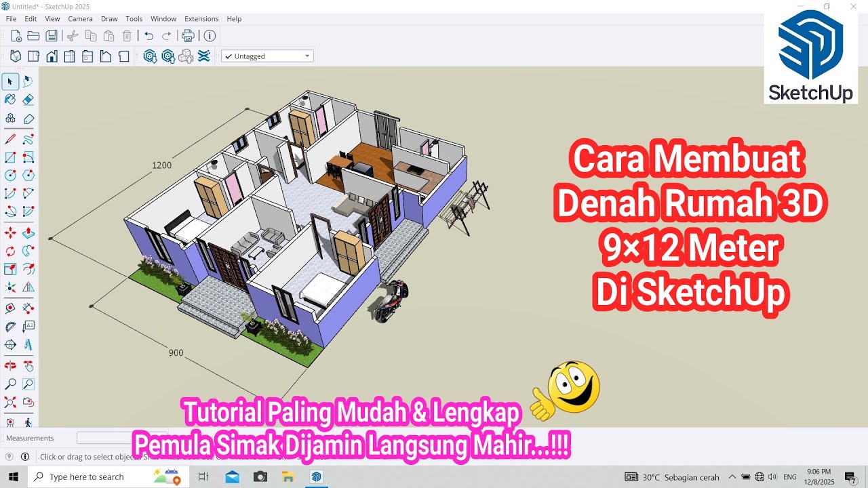Choose the Dimension tool
This screenshot has height=488, width=868.
click(x=28, y=308)
